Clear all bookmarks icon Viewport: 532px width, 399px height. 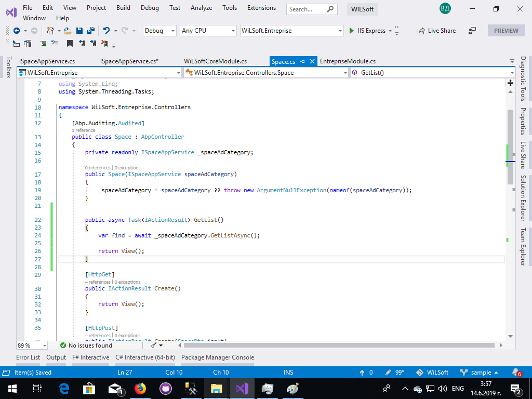tap(104, 44)
